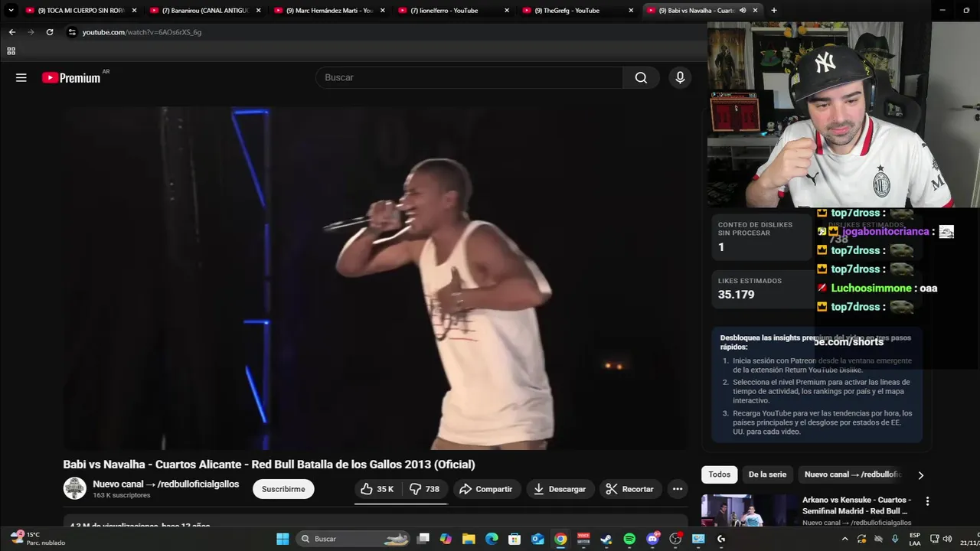
Task: Click the Babi vs Navalha video title
Action: point(269,465)
